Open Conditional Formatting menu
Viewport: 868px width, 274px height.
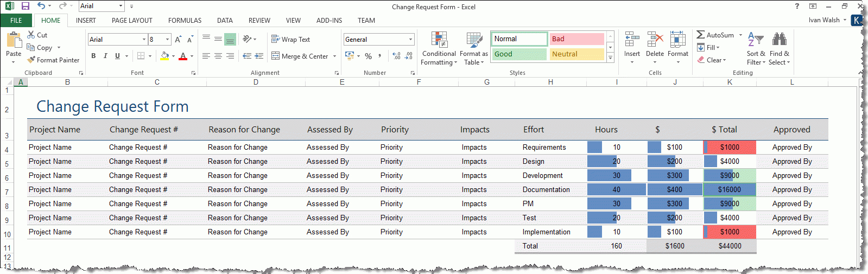click(439, 41)
